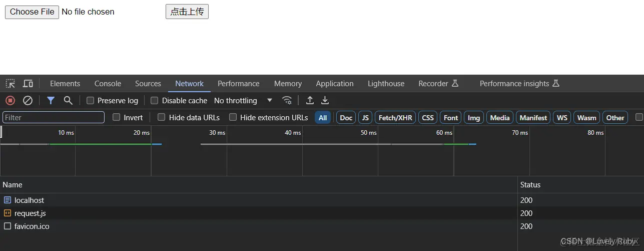Import HAR file with upload arrow icon
The image size is (644, 251).
coord(310,100)
